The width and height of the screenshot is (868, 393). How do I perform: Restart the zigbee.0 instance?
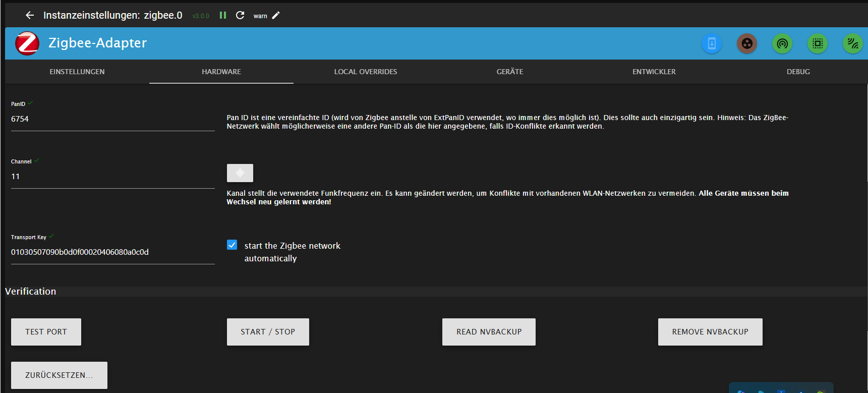240,15
